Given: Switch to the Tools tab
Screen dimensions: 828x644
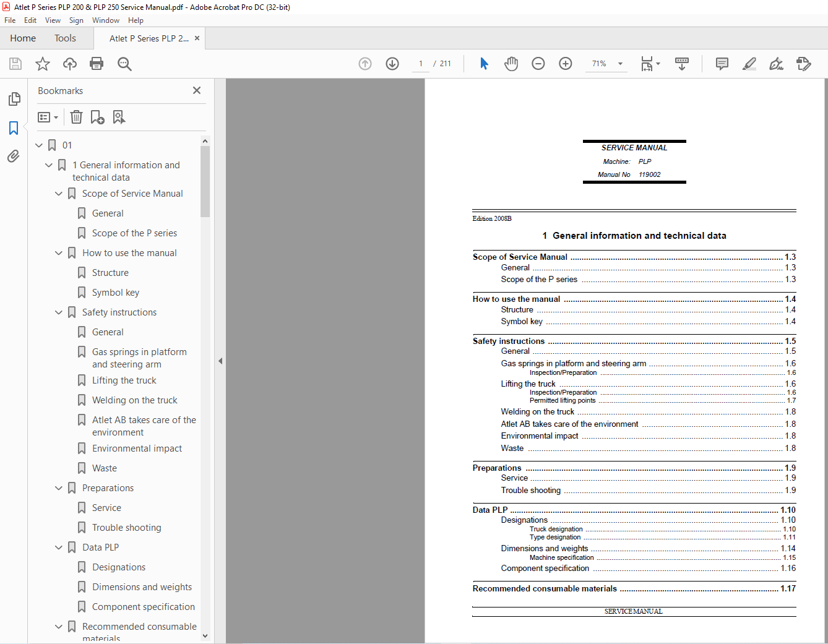Looking at the screenshot, I should click(x=65, y=38).
